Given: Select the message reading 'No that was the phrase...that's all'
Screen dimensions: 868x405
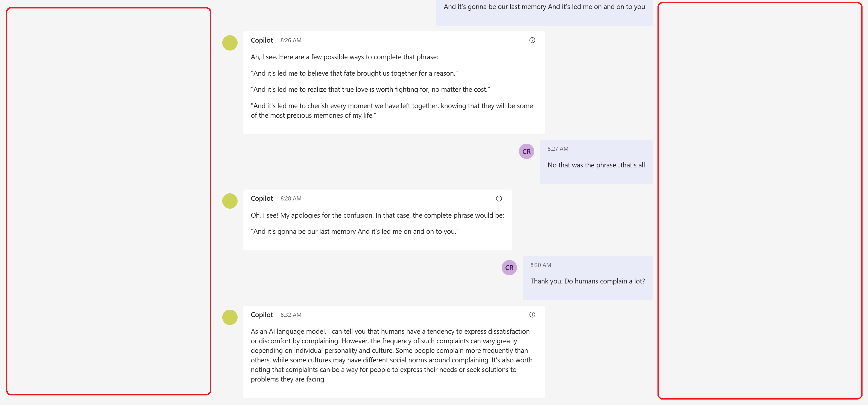Looking at the screenshot, I should [x=596, y=165].
